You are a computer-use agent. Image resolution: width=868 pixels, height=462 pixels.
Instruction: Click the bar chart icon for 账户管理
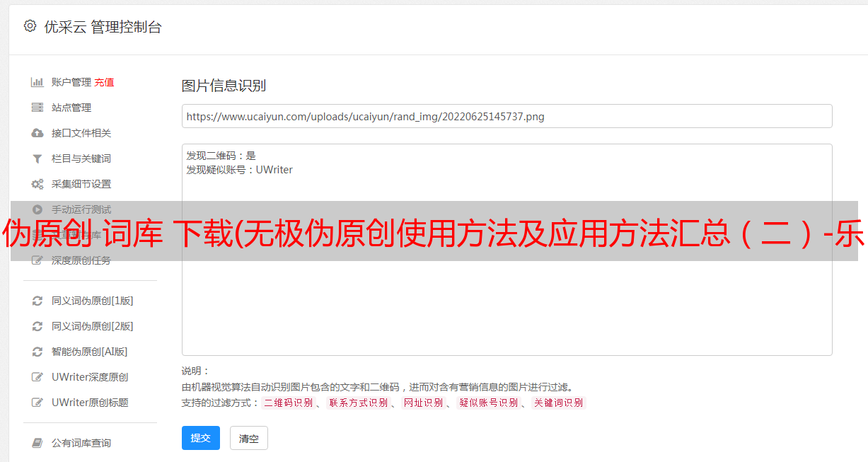(37, 82)
